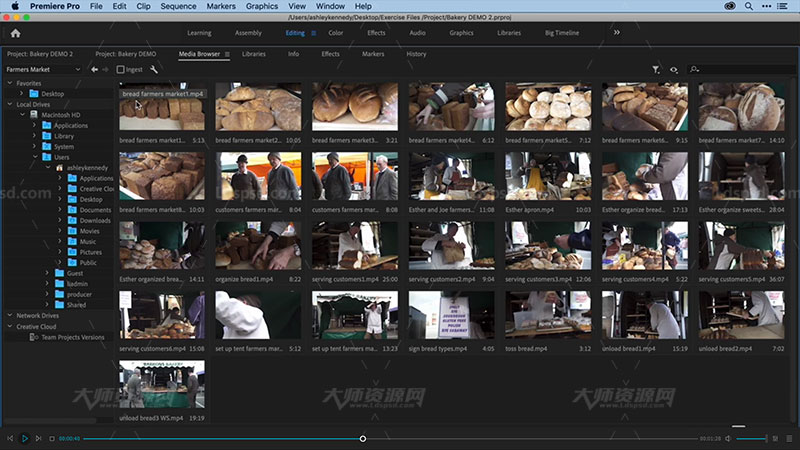Select the sign bread types.mp4 thumbnail
This screenshot has width=800, height=450.
coord(452,315)
